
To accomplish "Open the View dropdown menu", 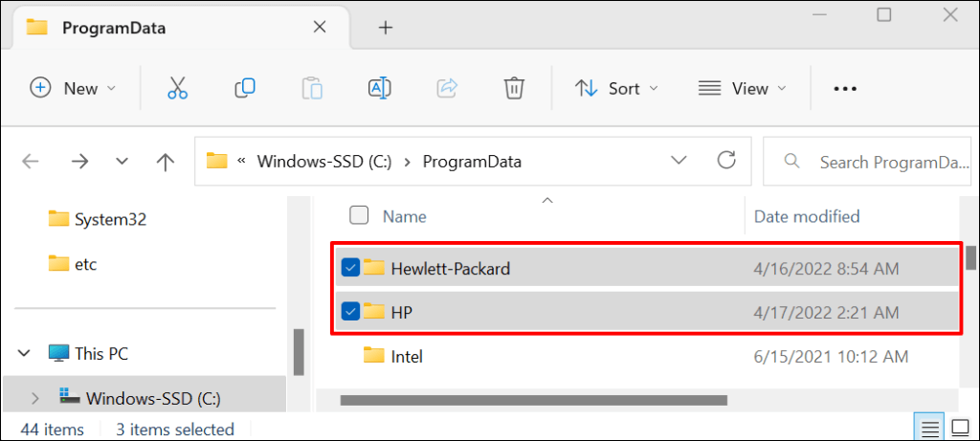I will pyautogui.click(x=742, y=88).
